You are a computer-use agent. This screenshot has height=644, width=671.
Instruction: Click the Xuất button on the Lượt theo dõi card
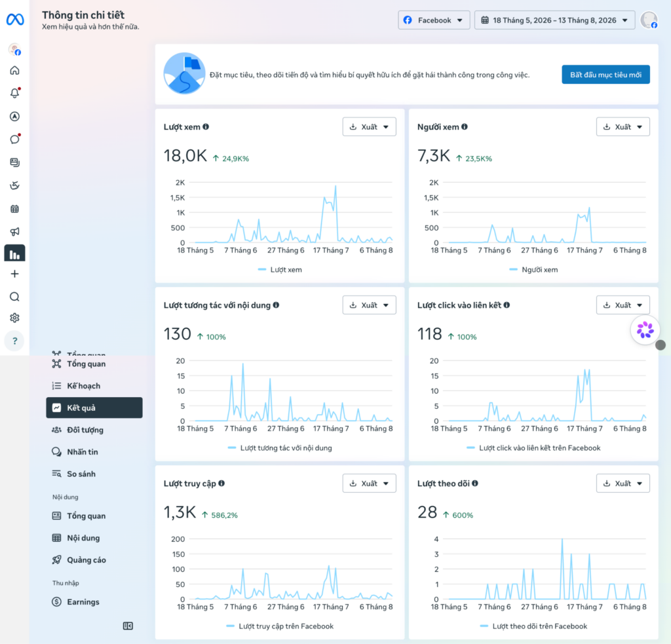tap(623, 483)
